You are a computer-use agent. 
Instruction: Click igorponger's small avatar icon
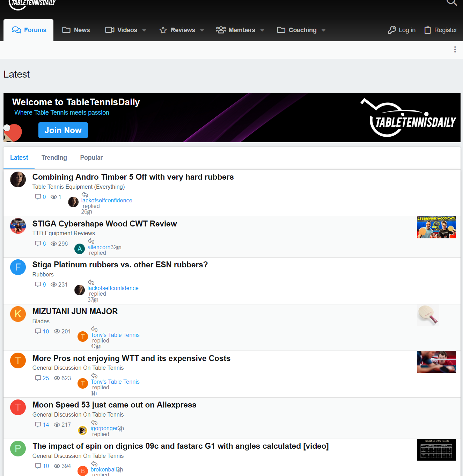[x=82, y=430]
